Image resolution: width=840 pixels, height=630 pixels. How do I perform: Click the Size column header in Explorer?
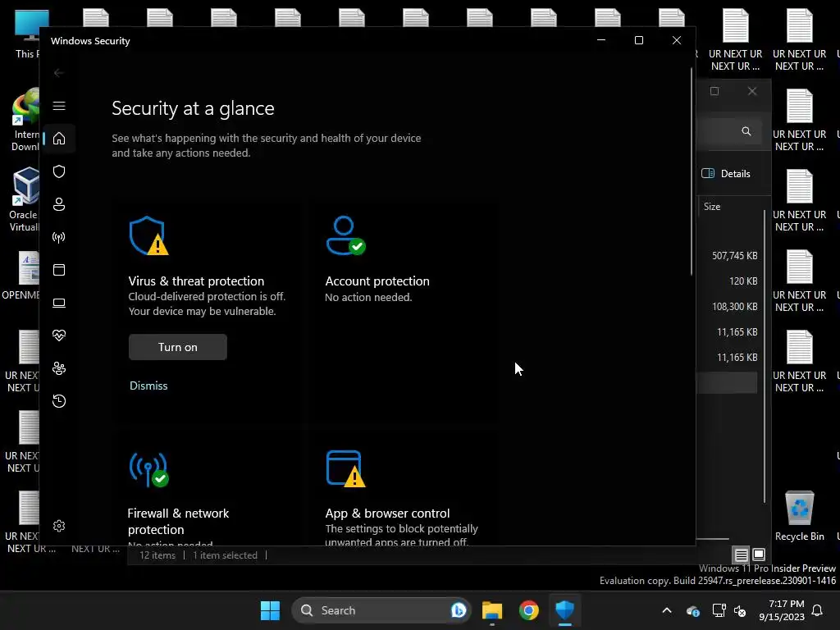[712, 207]
